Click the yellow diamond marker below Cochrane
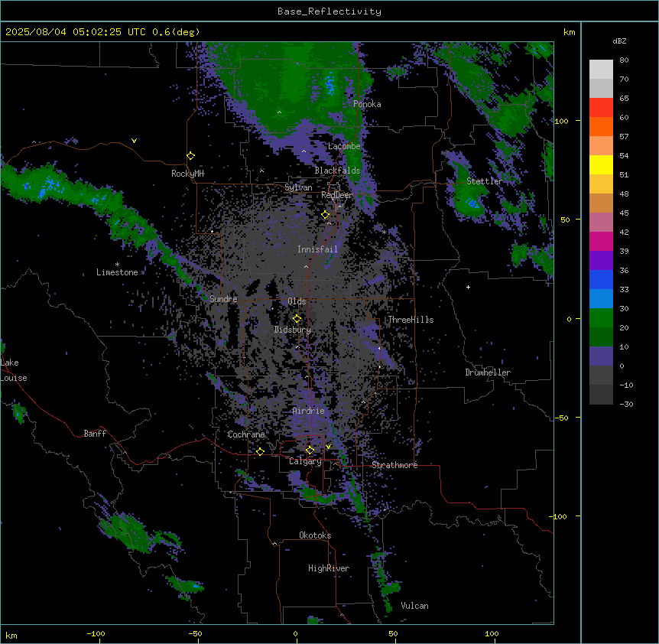 pyautogui.click(x=260, y=452)
